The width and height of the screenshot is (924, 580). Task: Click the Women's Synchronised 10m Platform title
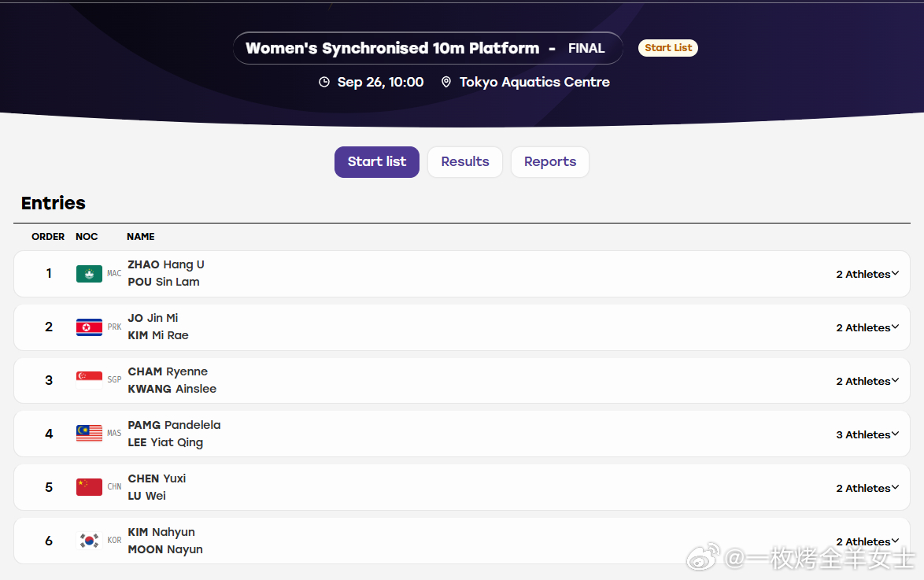(x=393, y=48)
